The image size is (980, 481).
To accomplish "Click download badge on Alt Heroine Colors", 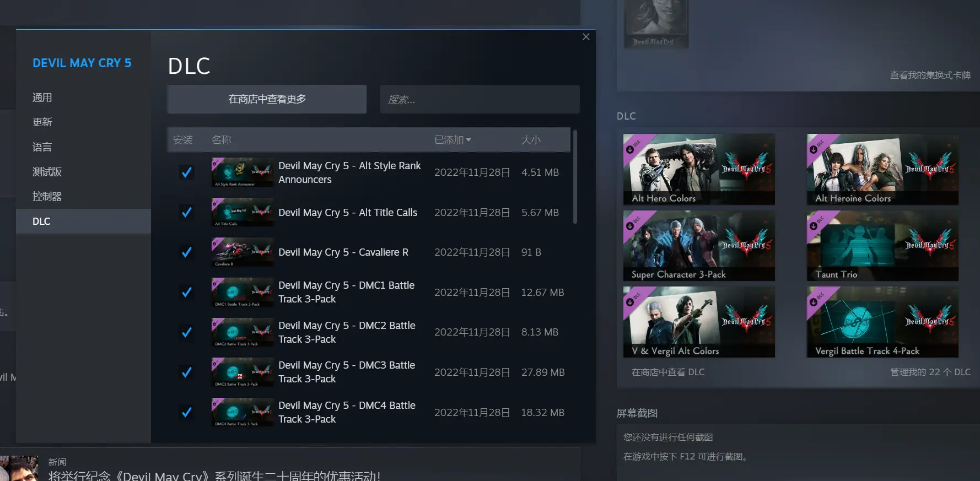I will coord(813,149).
